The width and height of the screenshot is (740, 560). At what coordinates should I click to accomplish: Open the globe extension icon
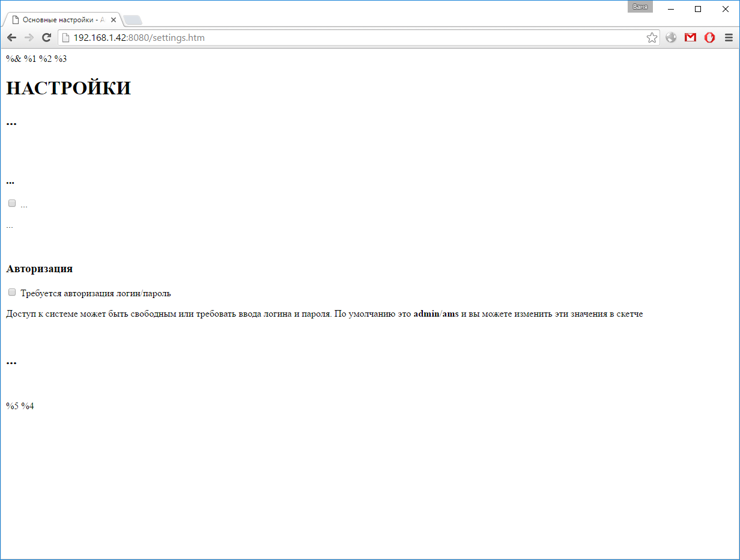(x=671, y=38)
